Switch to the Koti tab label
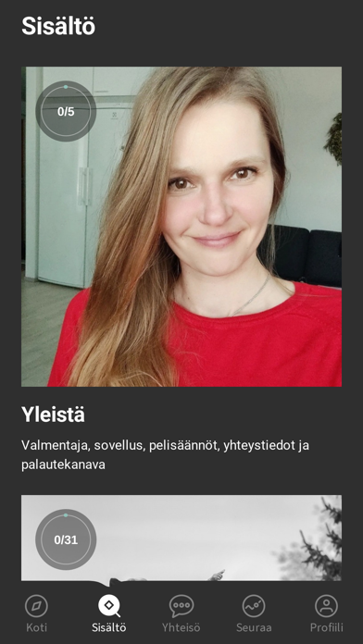The image size is (363, 644). point(36,627)
